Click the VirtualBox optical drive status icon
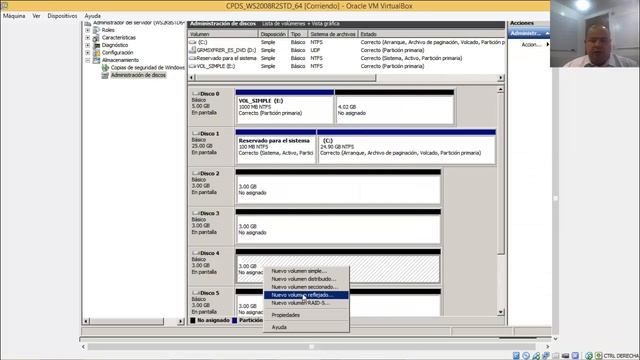The image size is (640, 360). tap(526, 356)
